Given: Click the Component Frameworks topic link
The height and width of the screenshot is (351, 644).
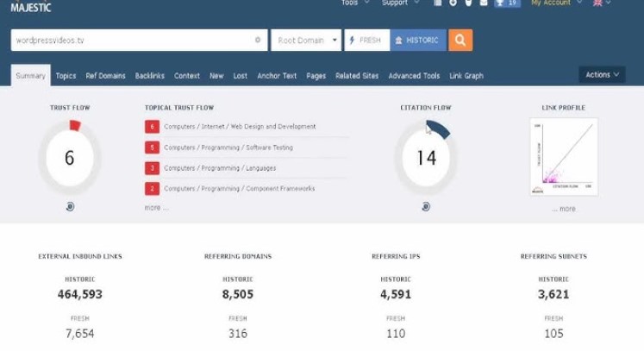Looking at the screenshot, I should coord(240,189).
